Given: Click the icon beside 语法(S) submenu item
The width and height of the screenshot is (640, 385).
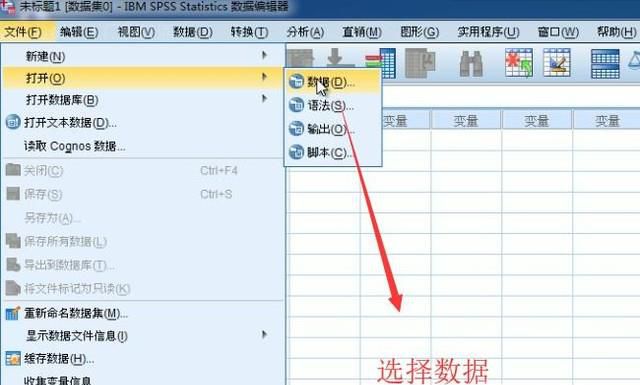Looking at the screenshot, I should point(296,105).
